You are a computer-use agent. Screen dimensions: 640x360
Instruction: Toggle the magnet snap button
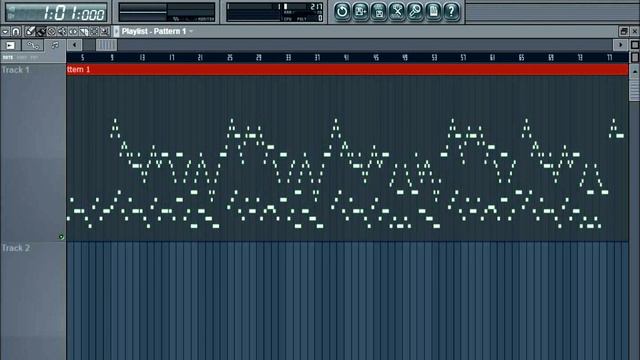[16, 31]
